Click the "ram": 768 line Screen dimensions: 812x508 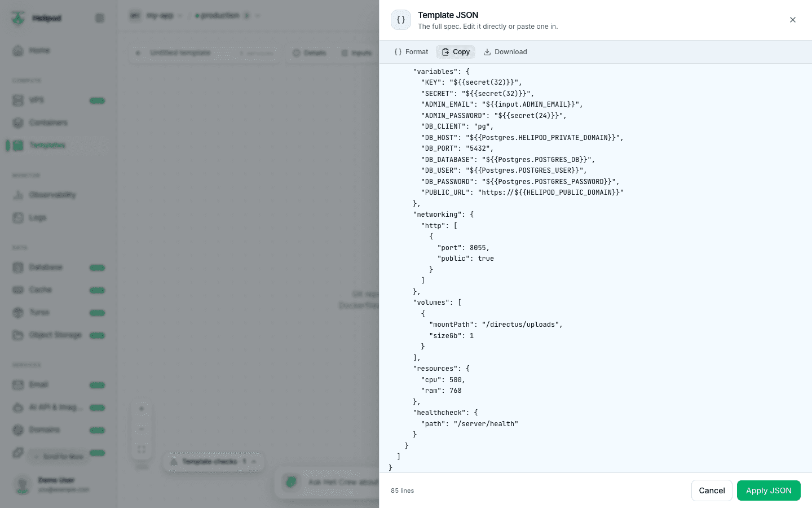pyautogui.click(x=442, y=391)
